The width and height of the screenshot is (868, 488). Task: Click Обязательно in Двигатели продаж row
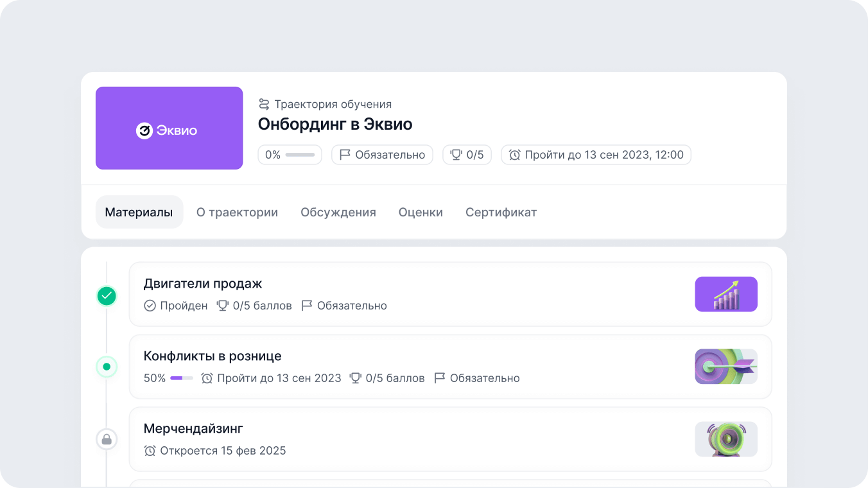coord(352,306)
